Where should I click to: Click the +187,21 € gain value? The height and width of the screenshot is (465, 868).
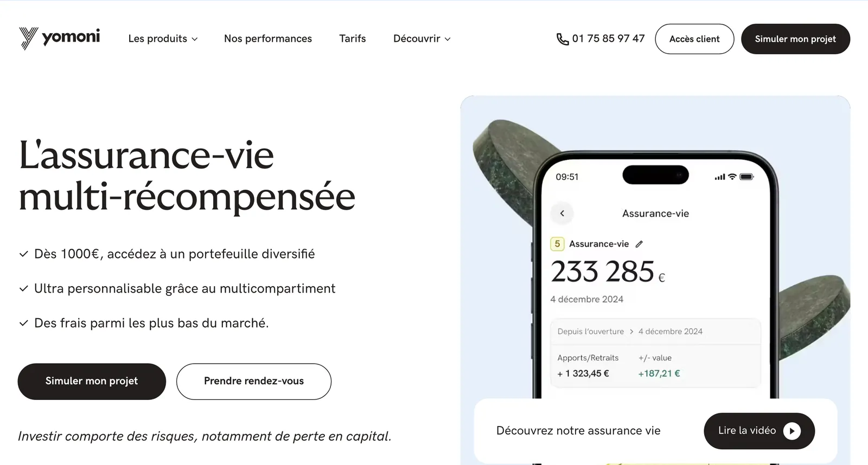[x=659, y=373]
